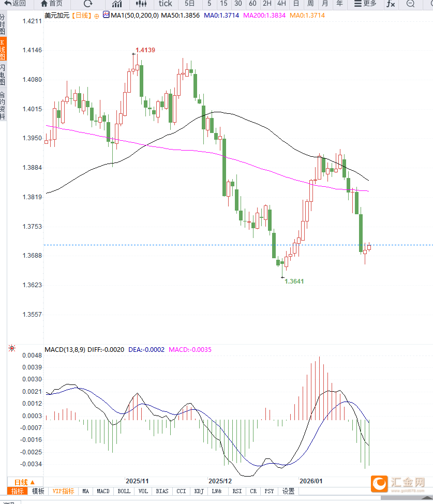Open the 分时图 side tab
Screen dimensions: 433x504
pos(3,24)
